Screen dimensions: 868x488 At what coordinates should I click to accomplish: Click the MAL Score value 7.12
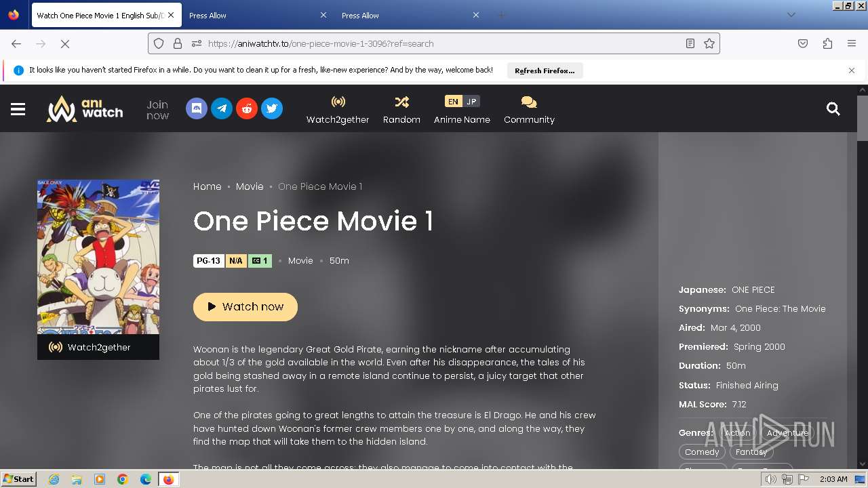739,405
